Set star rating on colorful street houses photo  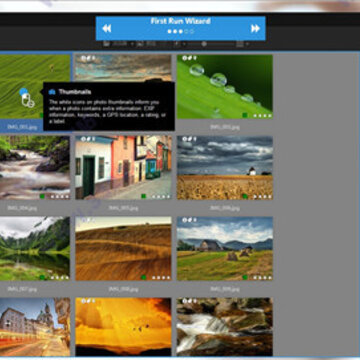(161, 197)
